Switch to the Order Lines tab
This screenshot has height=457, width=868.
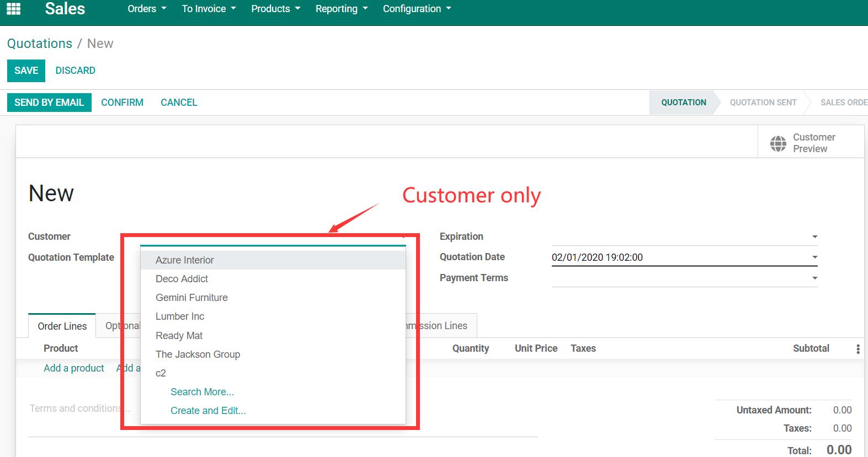click(62, 326)
